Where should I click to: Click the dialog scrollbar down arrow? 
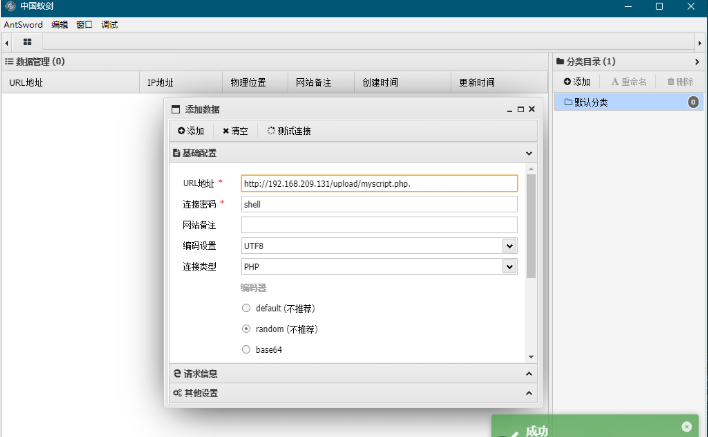pyautogui.click(x=531, y=357)
